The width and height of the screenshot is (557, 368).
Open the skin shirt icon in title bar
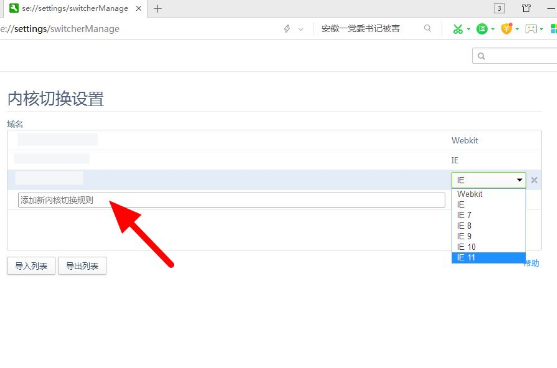pos(526,8)
